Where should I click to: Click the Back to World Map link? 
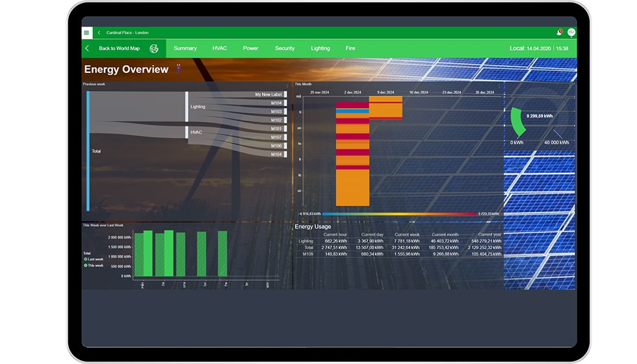(119, 49)
